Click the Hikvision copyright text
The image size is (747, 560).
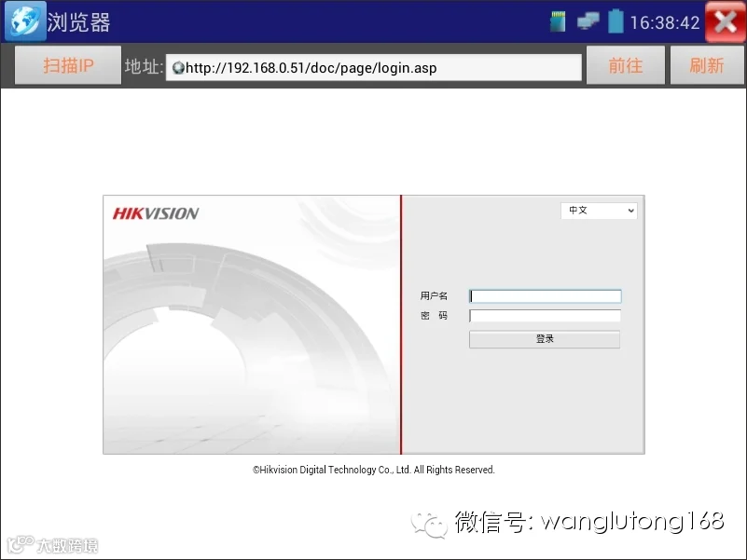pos(373,470)
